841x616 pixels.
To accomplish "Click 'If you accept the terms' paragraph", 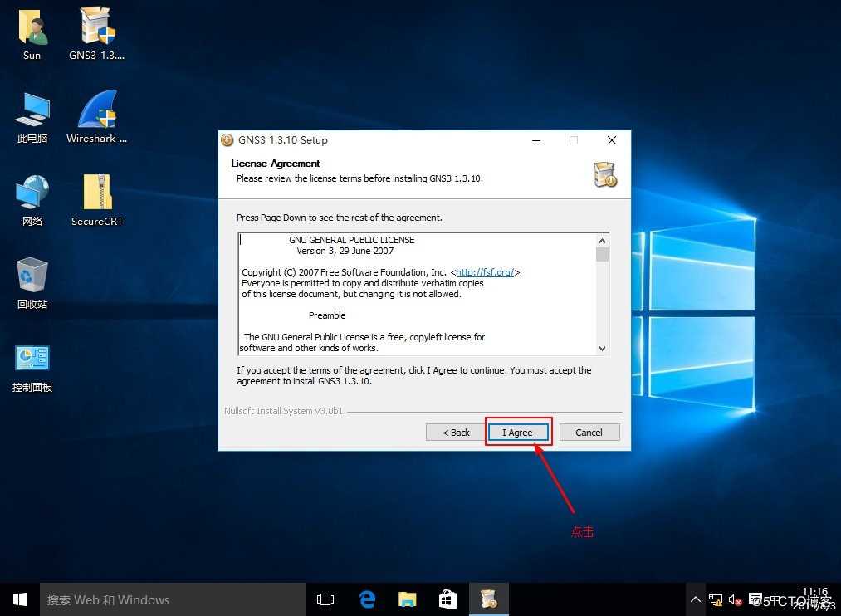I will point(414,376).
